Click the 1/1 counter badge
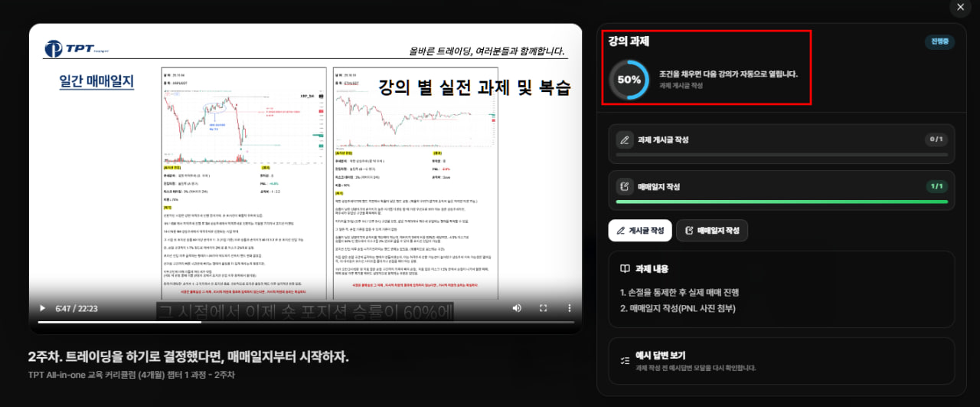The image size is (980, 407). (x=936, y=186)
